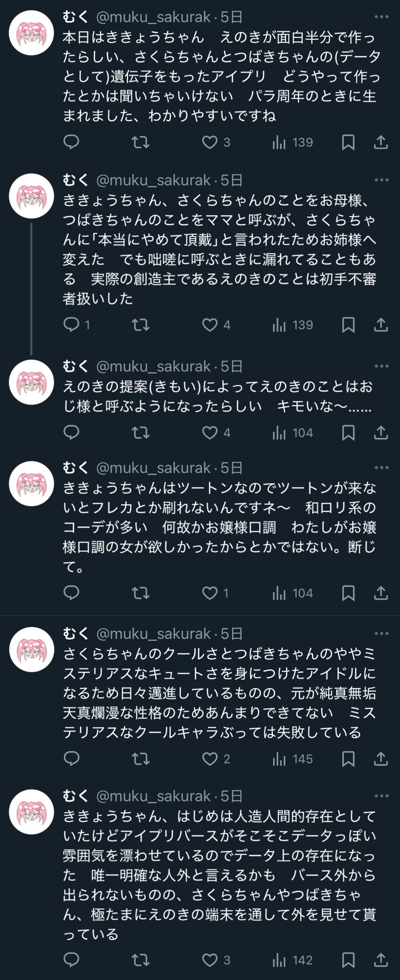Viewport: 400px width, 980px height.
Task: Share the first tweet via share icon
Action: click(381, 142)
